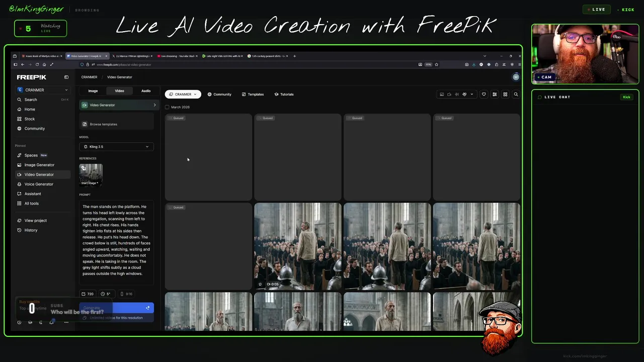644x362 pixels.
Task: Open the Freepik Video Generator browser tab
Action: [87, 56]
